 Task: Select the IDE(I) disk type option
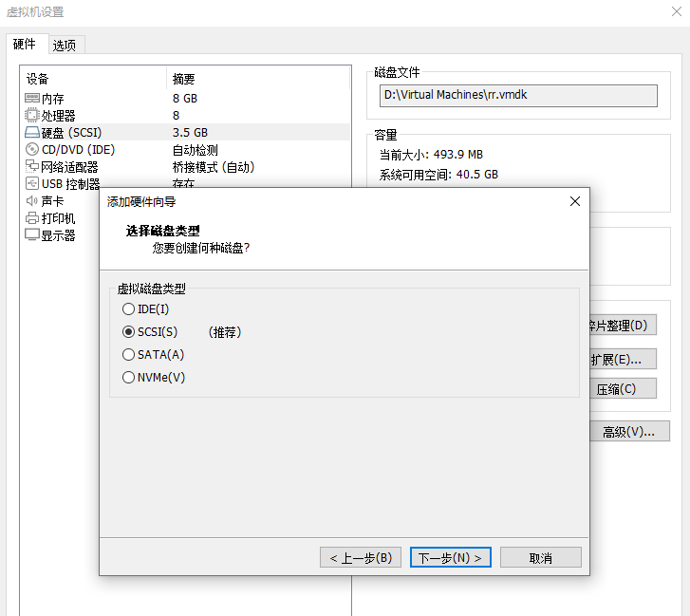129,309
